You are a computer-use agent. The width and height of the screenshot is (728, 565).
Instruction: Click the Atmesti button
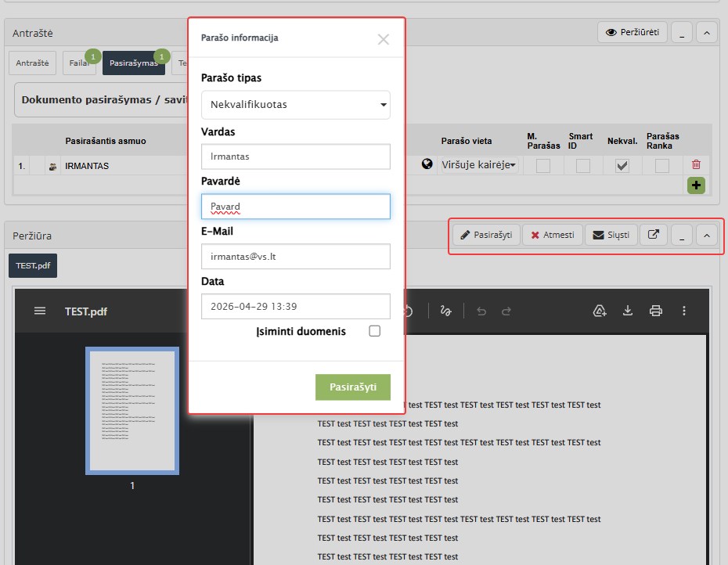[553, 236]
